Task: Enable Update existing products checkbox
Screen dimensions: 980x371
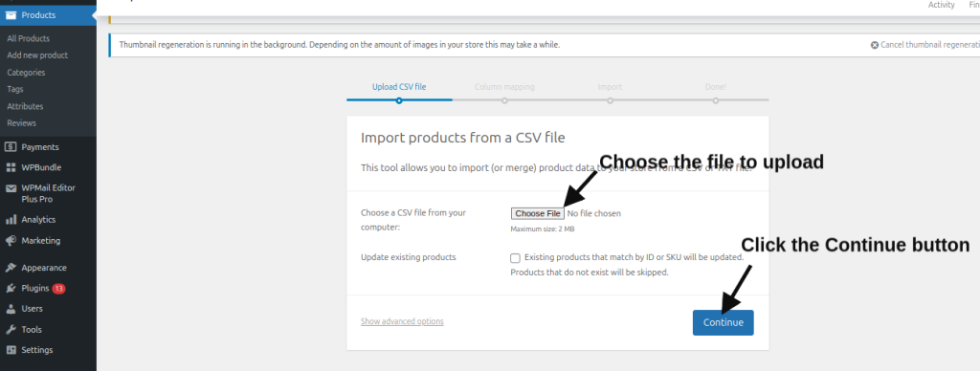Action: pyautogui.click(x=515, y=258)
